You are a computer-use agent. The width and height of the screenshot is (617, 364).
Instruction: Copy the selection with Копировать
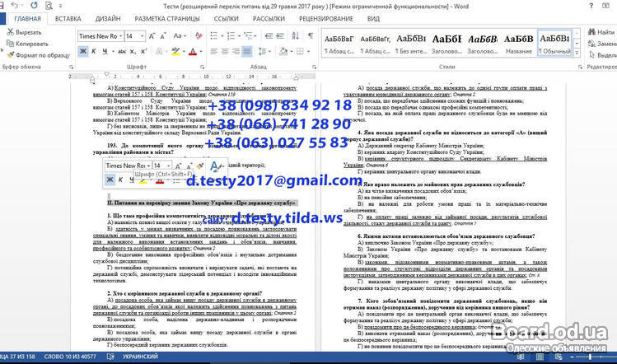pyautogui.click(x=27, y=44)
